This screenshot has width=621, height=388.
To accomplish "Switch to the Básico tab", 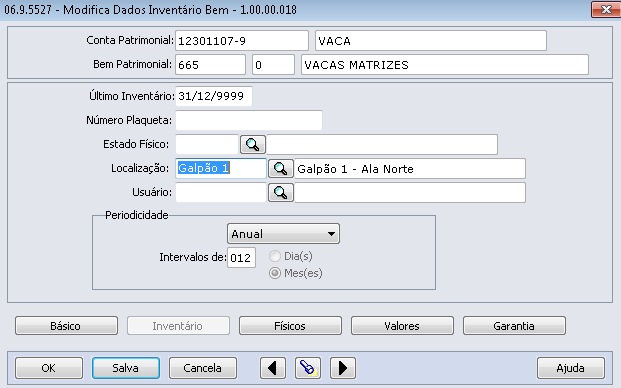I will 66,325.
